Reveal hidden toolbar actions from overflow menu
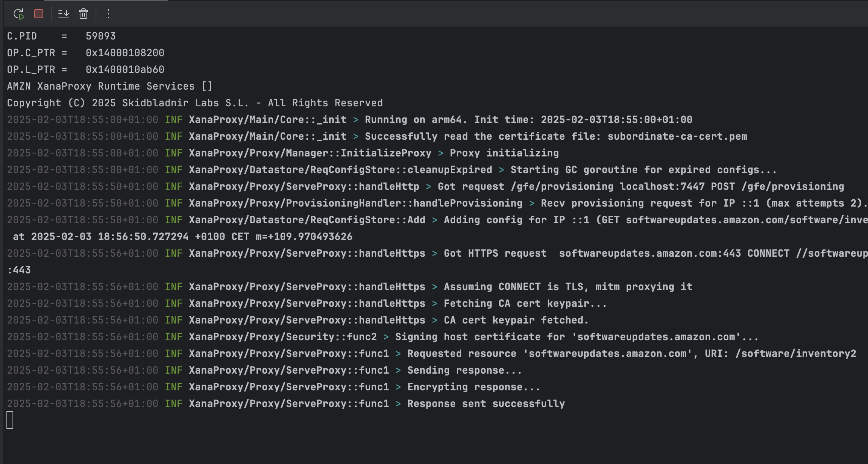868x464 pixels. tap(108, 14)
